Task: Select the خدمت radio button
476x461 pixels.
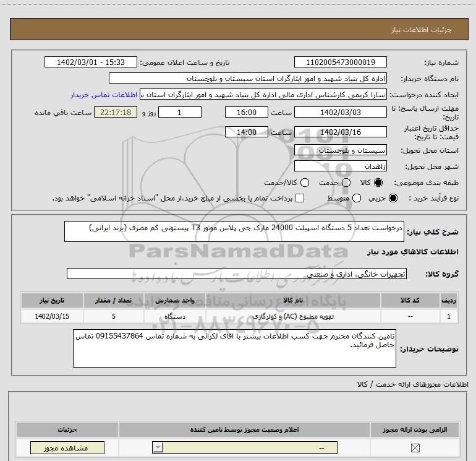Action: tap(346, 183)
